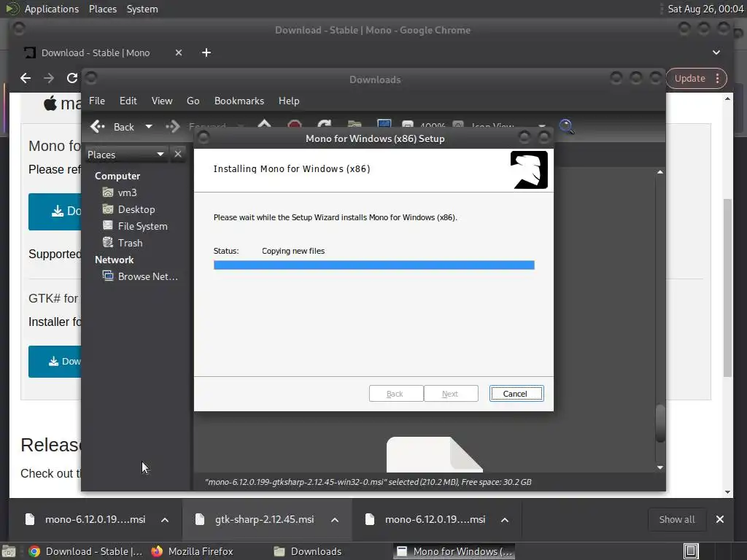Close the Download - Stable | Mono tab
747x560 pixels.
pos(179,52)
